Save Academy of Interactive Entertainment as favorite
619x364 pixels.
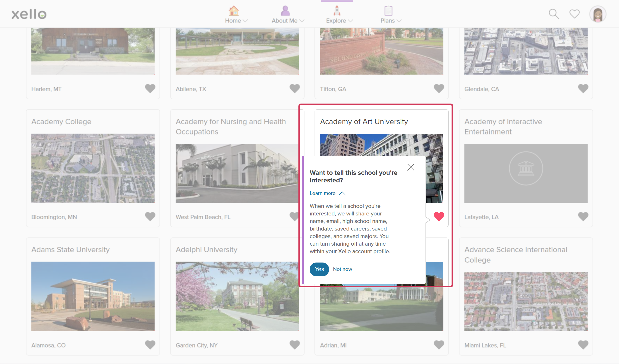click(583, 216)
